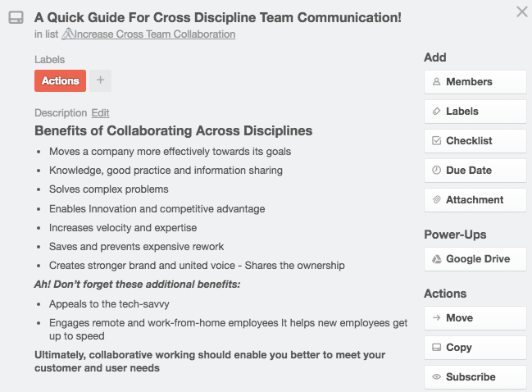Screen dimensions: 532x392
Task: Click the checkbox icon on Checklist
Action: 436,141
